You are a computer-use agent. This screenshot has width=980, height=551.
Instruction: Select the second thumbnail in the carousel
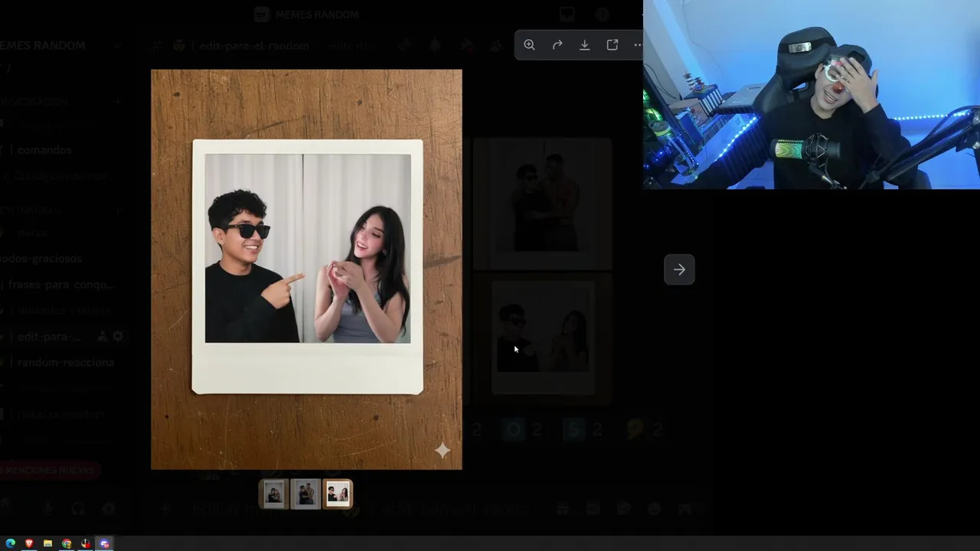305,494
